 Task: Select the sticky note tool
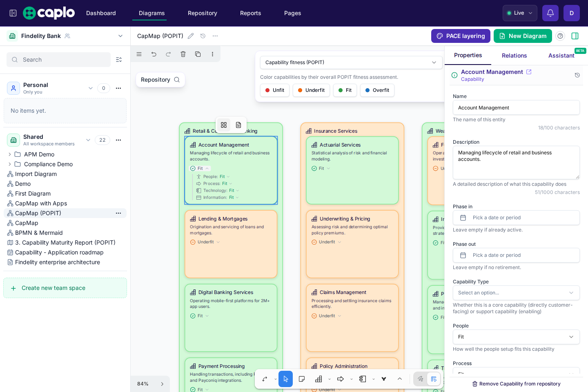pyautogui.click(x=302, y=379)
